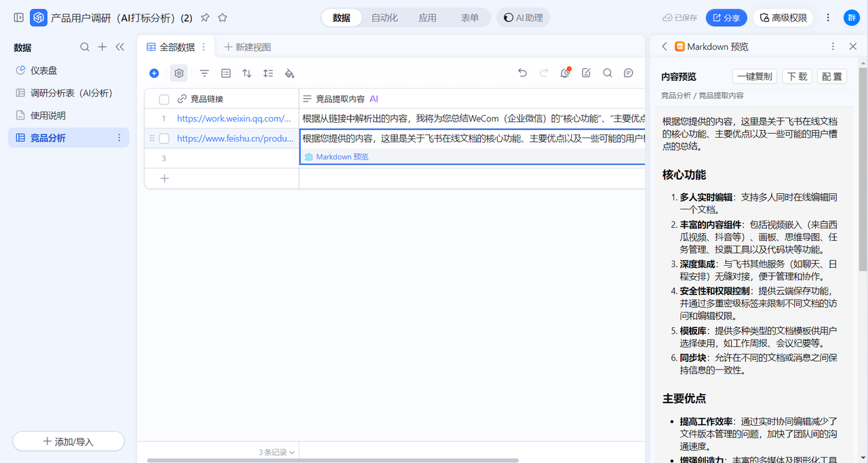The width and height of the screenshot is (868, 463).
Task: Open the fill color paint bucket
Action: tap(290, 73)
